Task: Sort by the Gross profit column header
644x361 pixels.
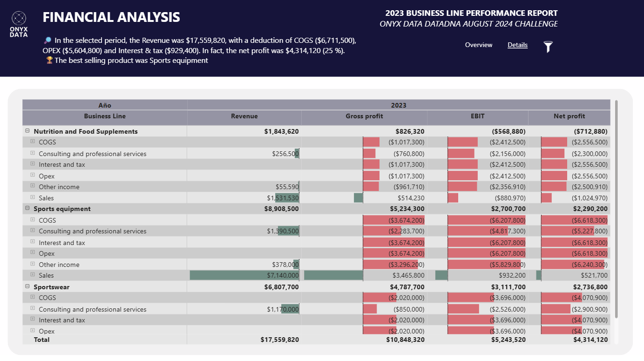Action: click(x=364, y=116)
